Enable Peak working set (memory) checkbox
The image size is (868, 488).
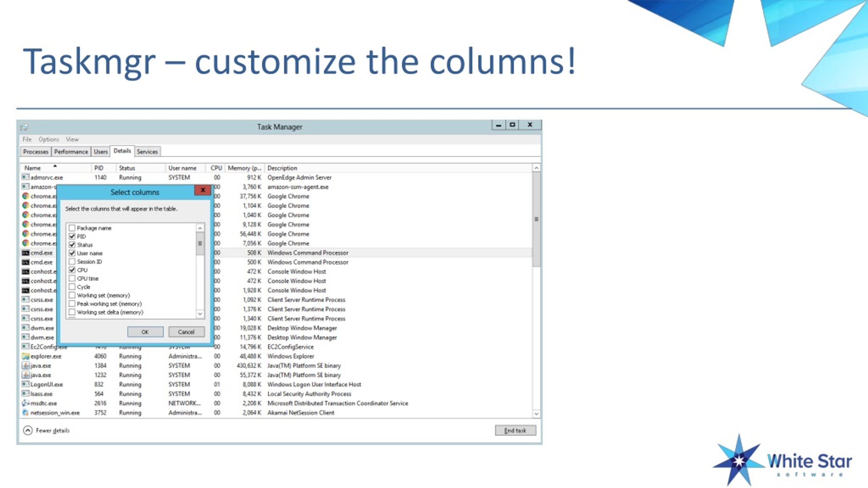72,304
